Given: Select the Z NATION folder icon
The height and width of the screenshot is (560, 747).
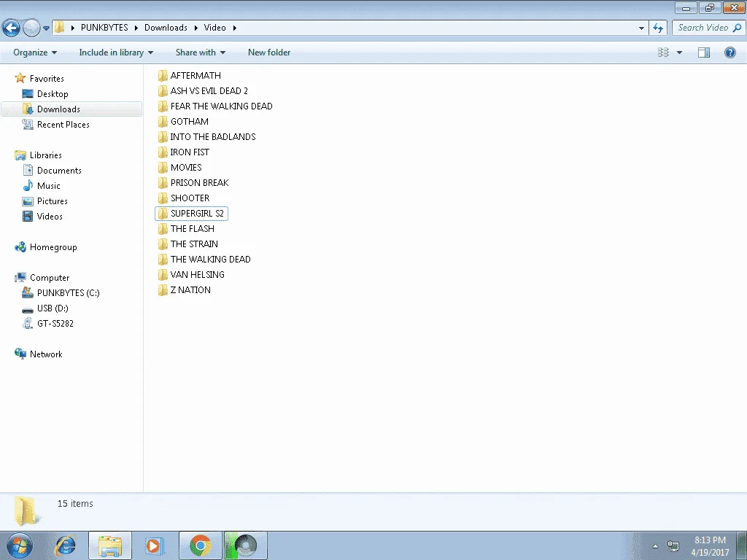Looking at the screenshot, I should point(163,290).
